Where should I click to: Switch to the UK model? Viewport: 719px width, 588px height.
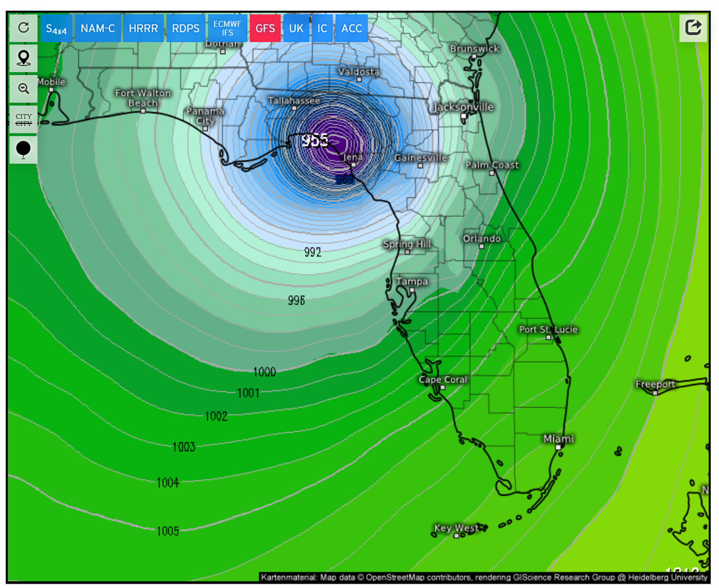pos(296,29)
